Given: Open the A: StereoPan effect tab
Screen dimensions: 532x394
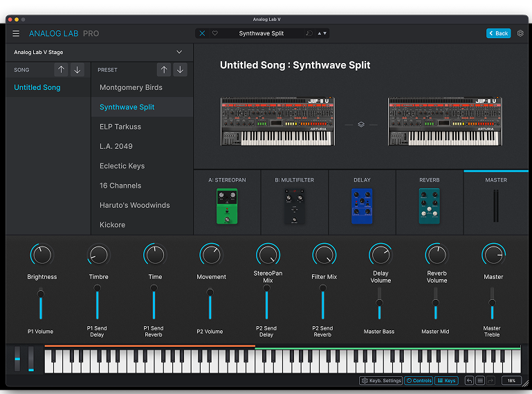Looking at the screenshot, I should click(x=227, y=202).
